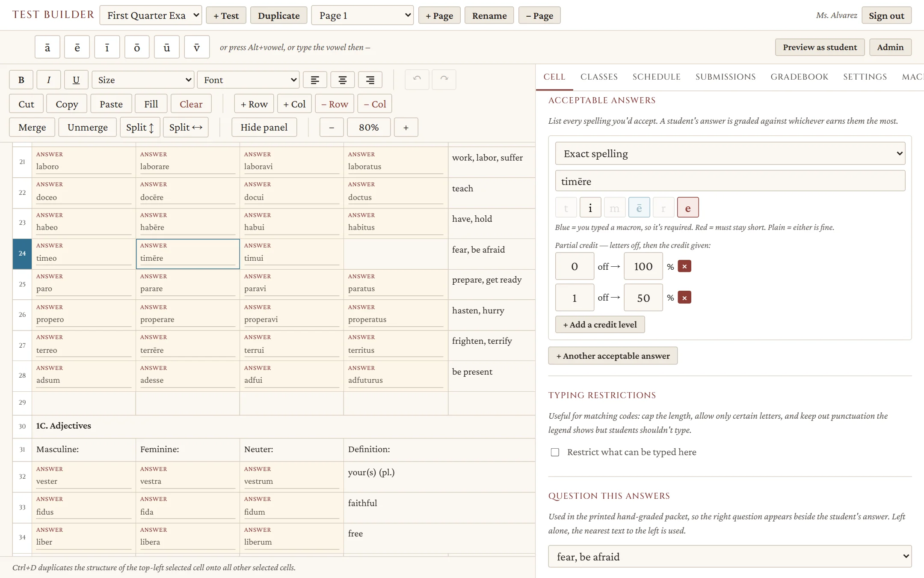Click the redo arrow icon
The width and height of the screenshot is (924, 578).
click(444, 80)
